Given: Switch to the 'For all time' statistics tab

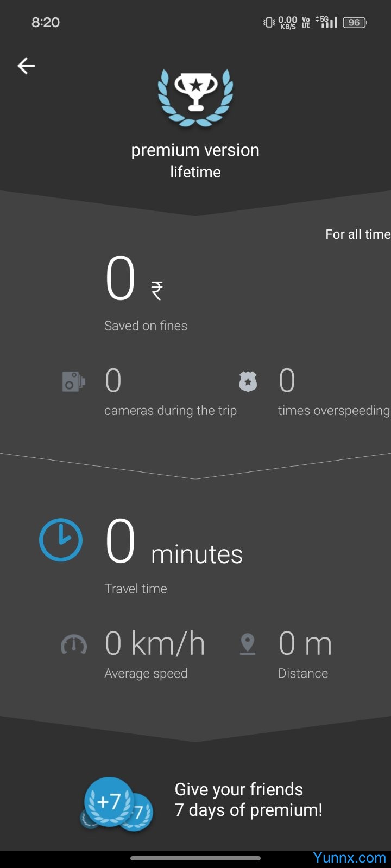Looking at the screenshot, I should [x=358, y=234].
